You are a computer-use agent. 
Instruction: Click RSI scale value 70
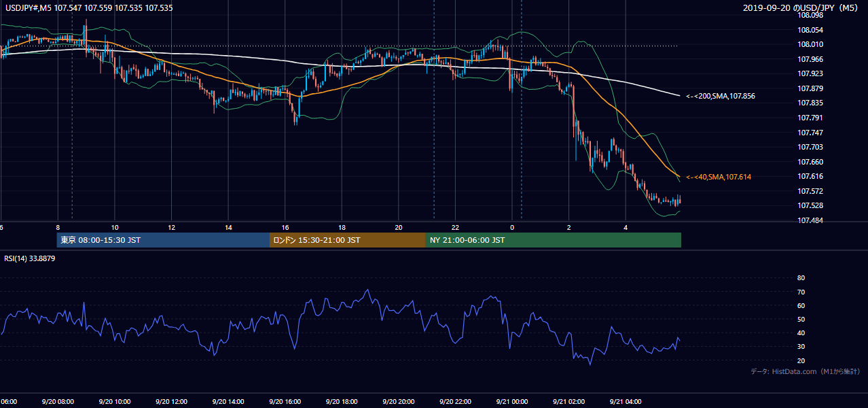(x=801, y=292)
